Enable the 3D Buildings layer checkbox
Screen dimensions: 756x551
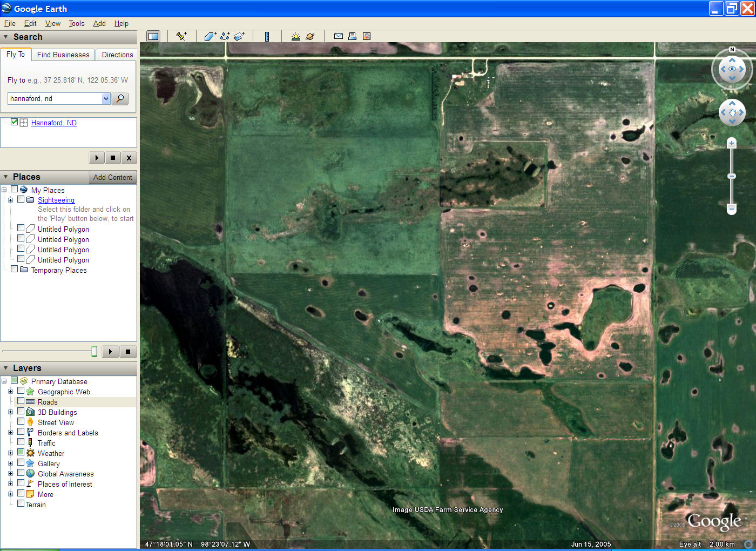coord(21,411)
